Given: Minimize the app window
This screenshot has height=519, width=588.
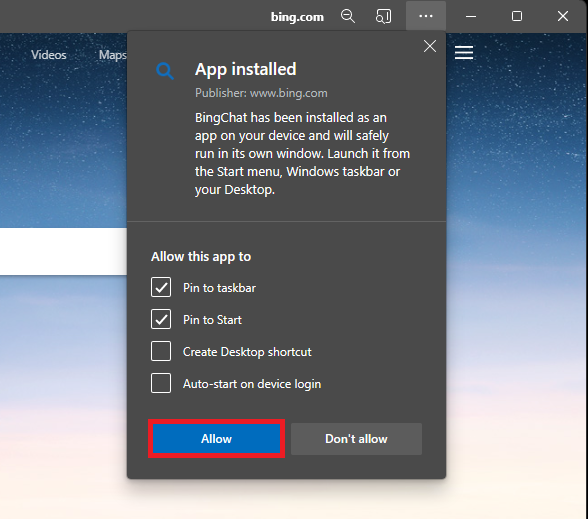Looking at the screenshot, I should [x=471, y=16].
